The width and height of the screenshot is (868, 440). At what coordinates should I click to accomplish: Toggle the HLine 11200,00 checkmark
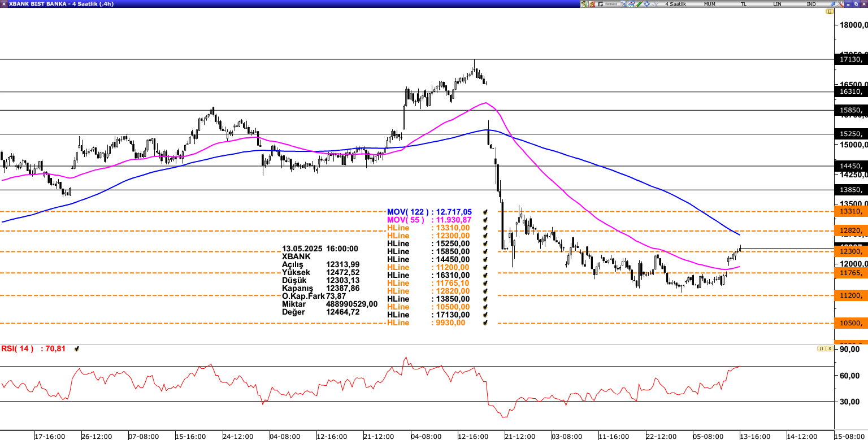485,267
